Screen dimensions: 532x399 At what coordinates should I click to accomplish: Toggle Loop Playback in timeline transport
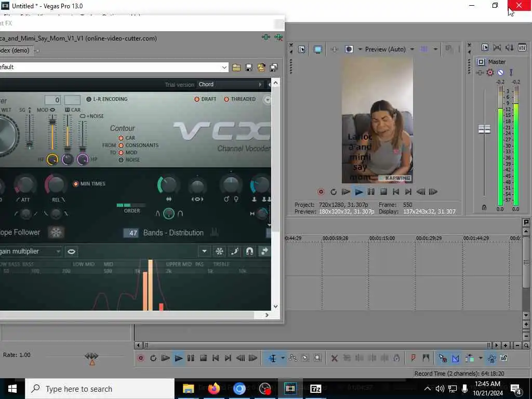(153, 358)
